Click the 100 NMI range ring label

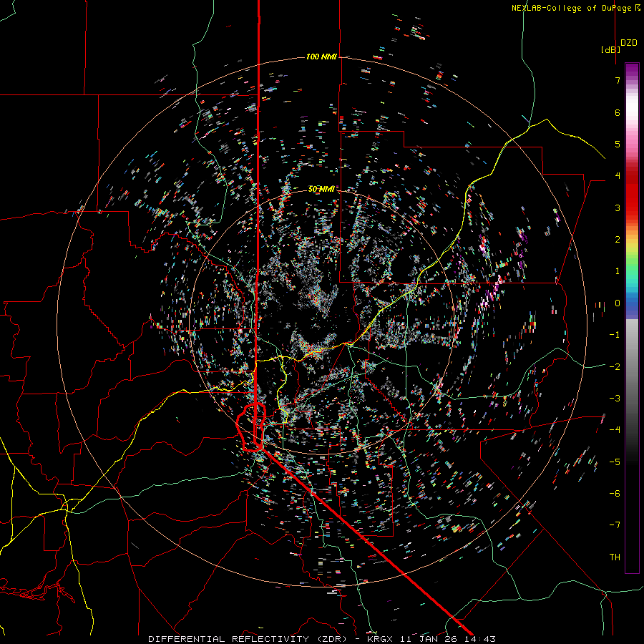coord(321,57)
